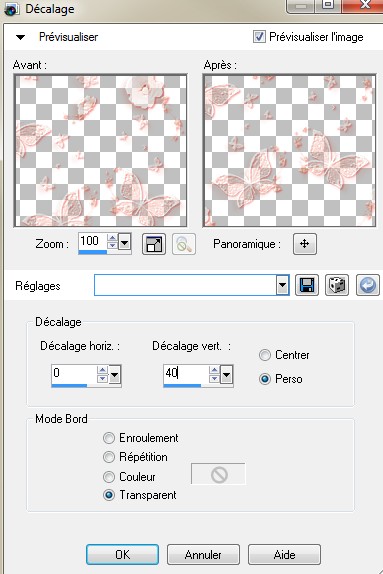Screen dimensions: 383x574
Task: Click the Après preview image
Action: click(x=289, y=150)
